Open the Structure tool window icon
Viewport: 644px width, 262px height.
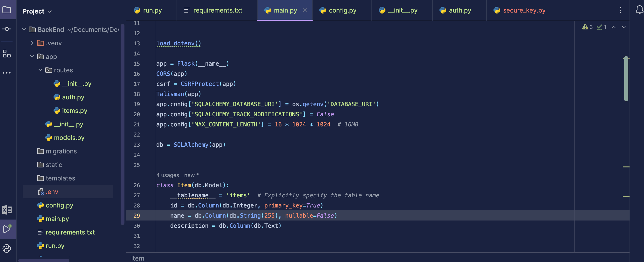click(7, 54)
